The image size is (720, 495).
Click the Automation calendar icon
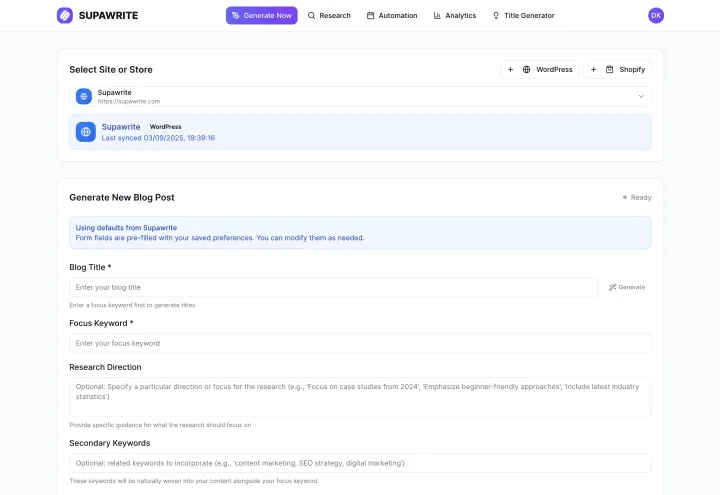coord(371,16)
